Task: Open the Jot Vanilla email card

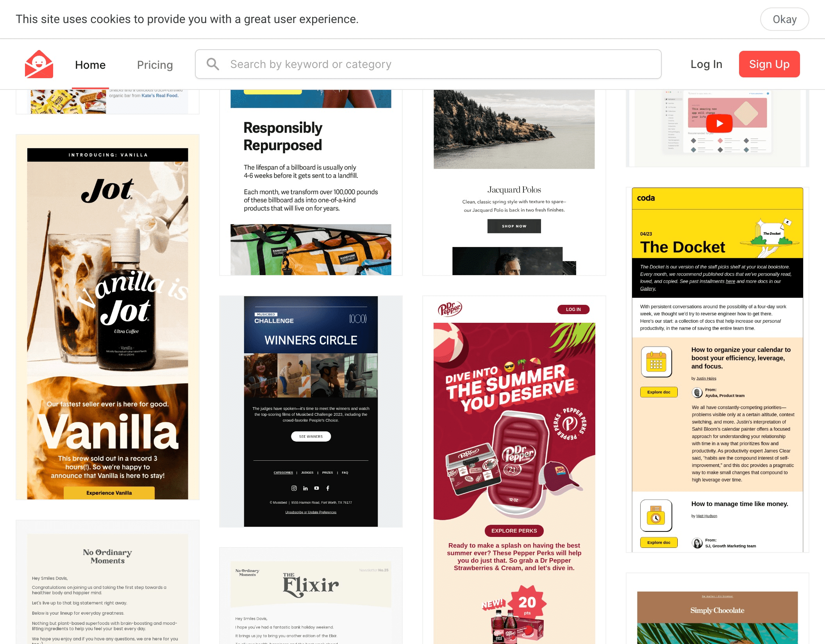Action: (x=107, y=317)
